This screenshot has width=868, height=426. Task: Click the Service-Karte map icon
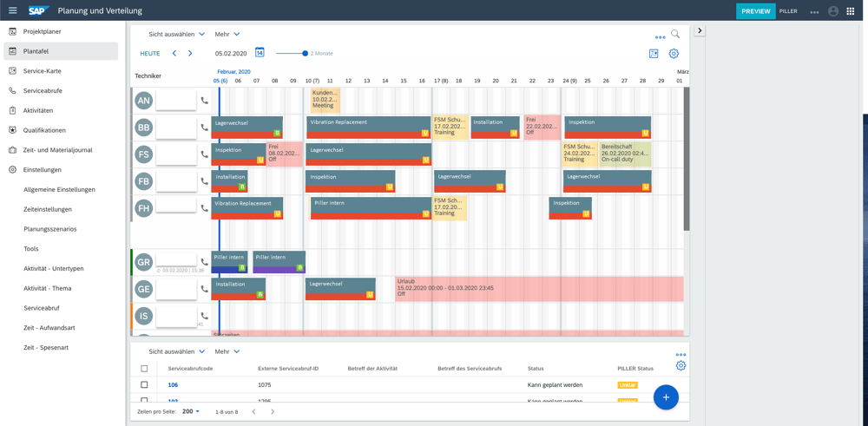(x=13, y=71)
